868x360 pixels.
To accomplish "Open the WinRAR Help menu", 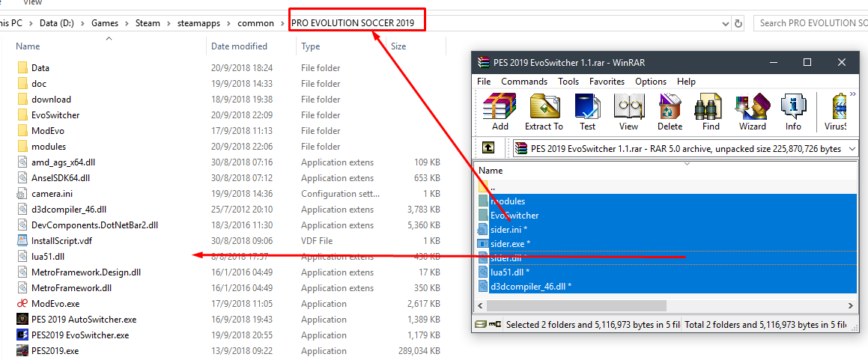I will tap(686, 82).
